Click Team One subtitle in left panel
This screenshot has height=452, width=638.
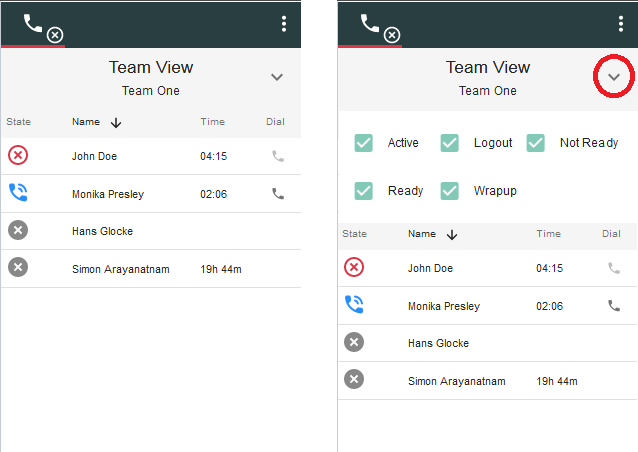pos(151,91)
